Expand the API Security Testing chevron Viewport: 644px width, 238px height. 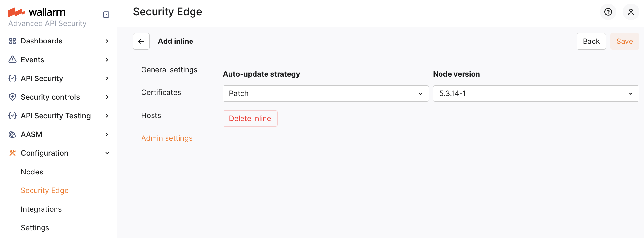pos(107,116)
